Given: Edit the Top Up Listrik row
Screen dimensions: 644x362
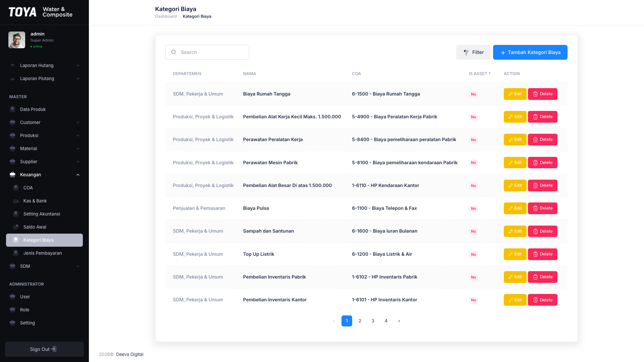Looking at the screenshot, I should [515, 254].
